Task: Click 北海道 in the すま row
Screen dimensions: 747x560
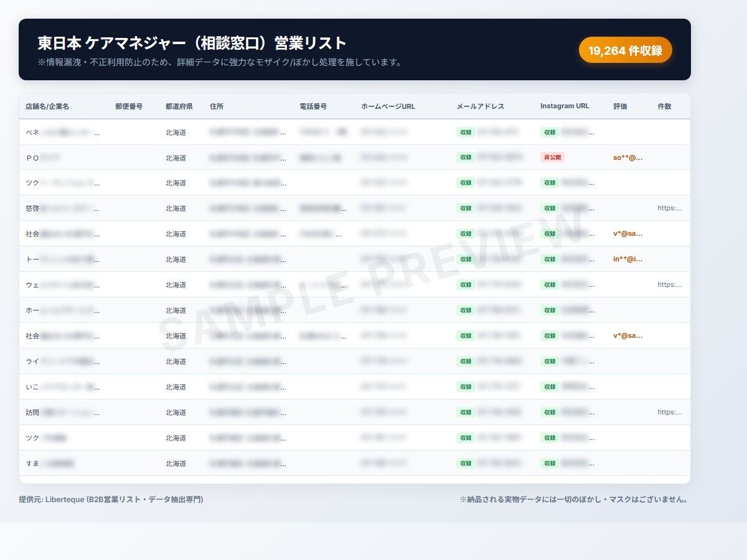Action: 176,464
